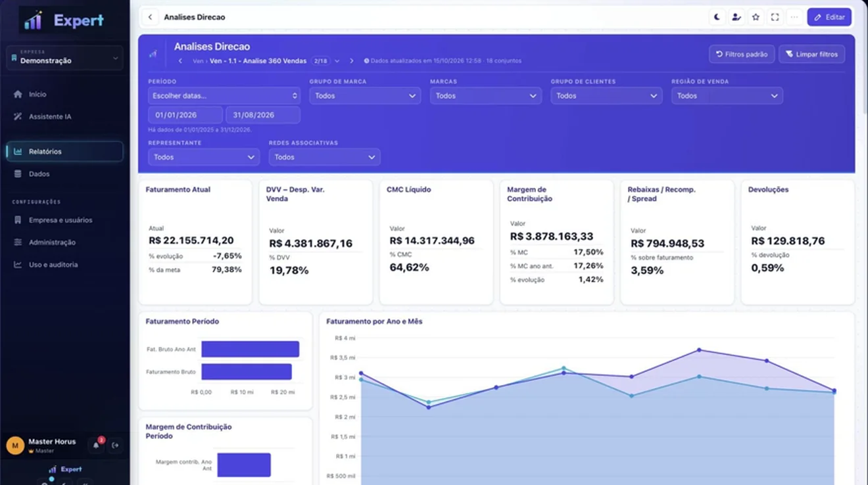The image size is (868, 485).
Task: Open Início in the sidebar
Action: click(x=64, y=95)
